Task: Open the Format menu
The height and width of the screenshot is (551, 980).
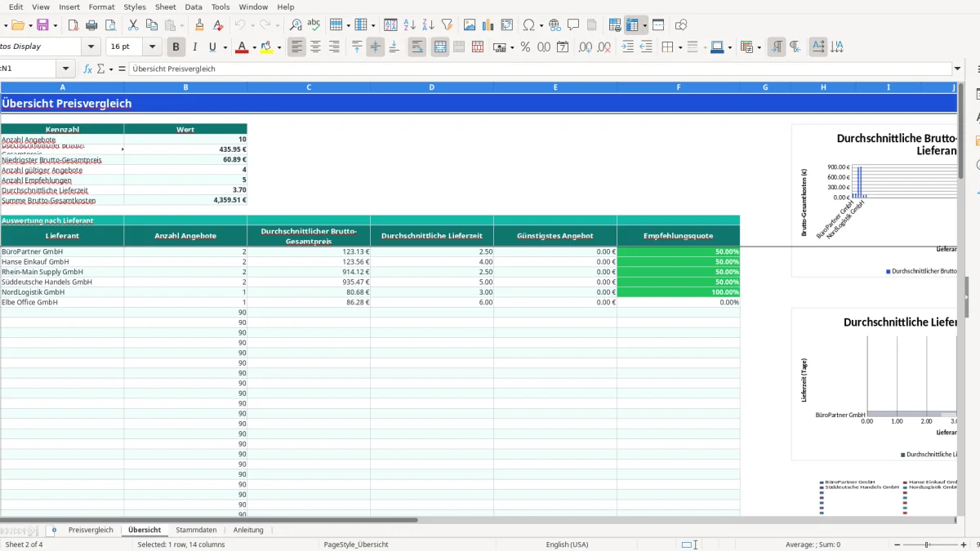Action: (102, 7)
